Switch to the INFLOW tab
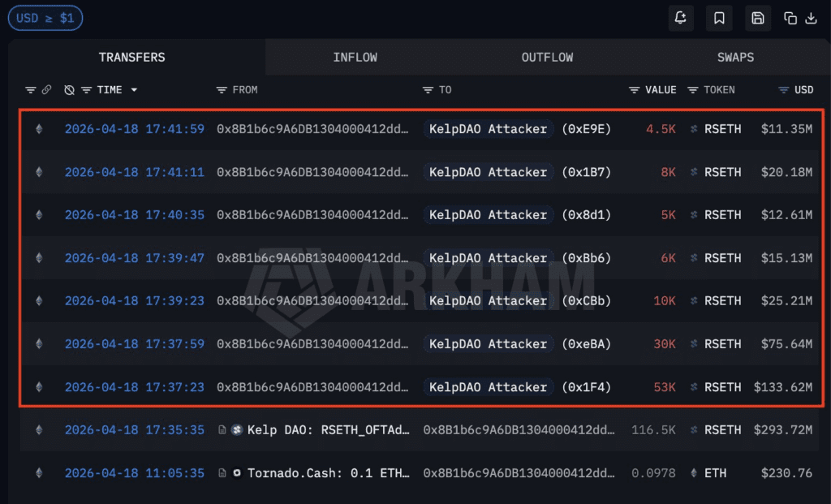Viewport: 831px width, 504px height. tap(355, 58)
